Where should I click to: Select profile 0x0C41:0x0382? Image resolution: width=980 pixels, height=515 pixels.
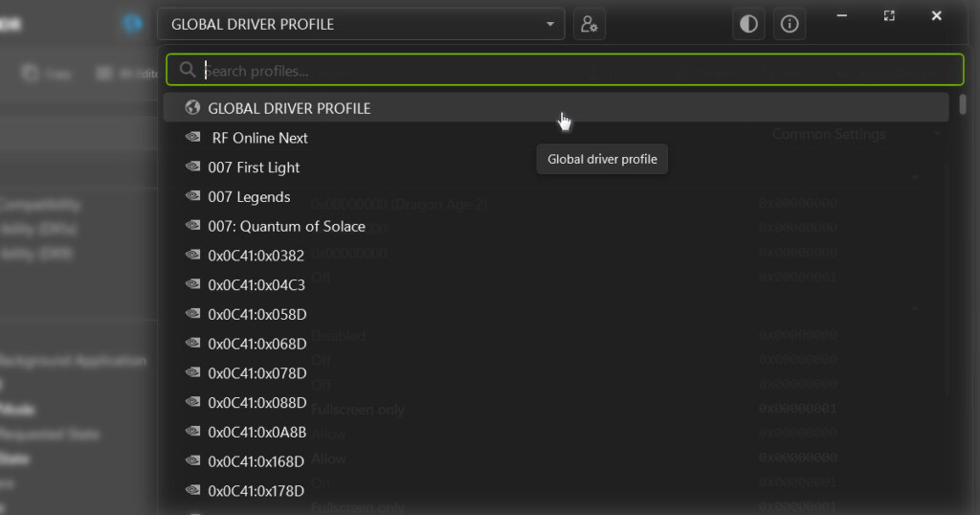pos(556,255)
